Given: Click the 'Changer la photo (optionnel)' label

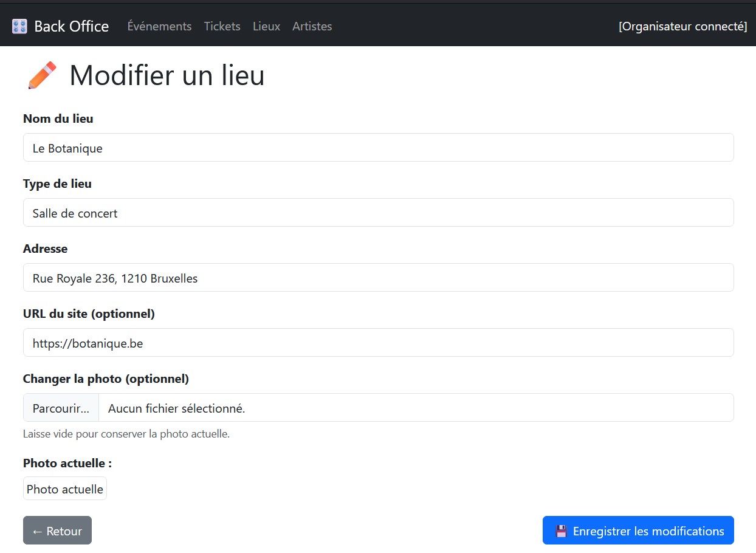Looking at the screenshot, I should [x=106, y=379].
